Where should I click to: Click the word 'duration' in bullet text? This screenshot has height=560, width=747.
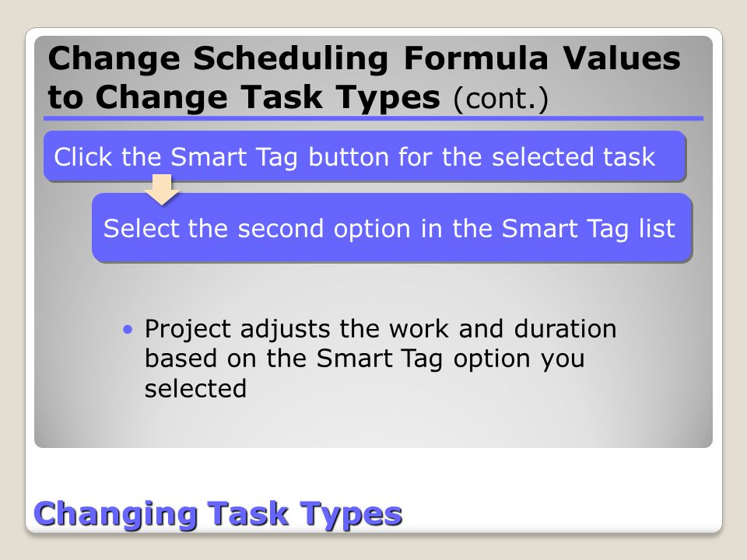pyautogui.click(x=565, y=328)
